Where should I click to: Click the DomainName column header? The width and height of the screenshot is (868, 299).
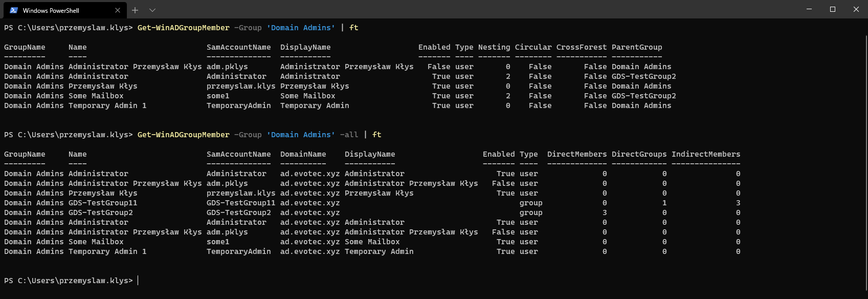(303, 154)
